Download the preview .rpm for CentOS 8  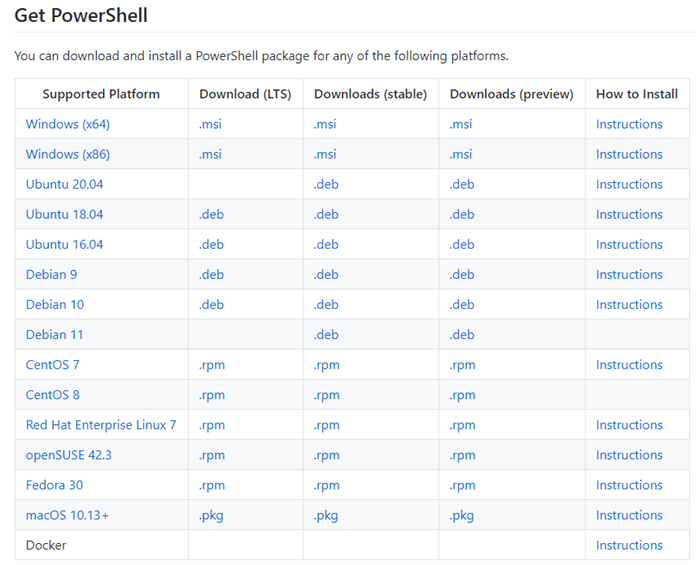462,395
